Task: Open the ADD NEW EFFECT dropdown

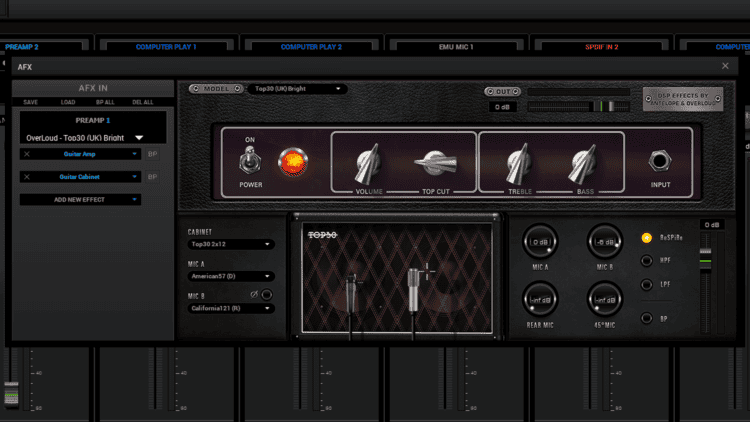Action: (80, 200)
